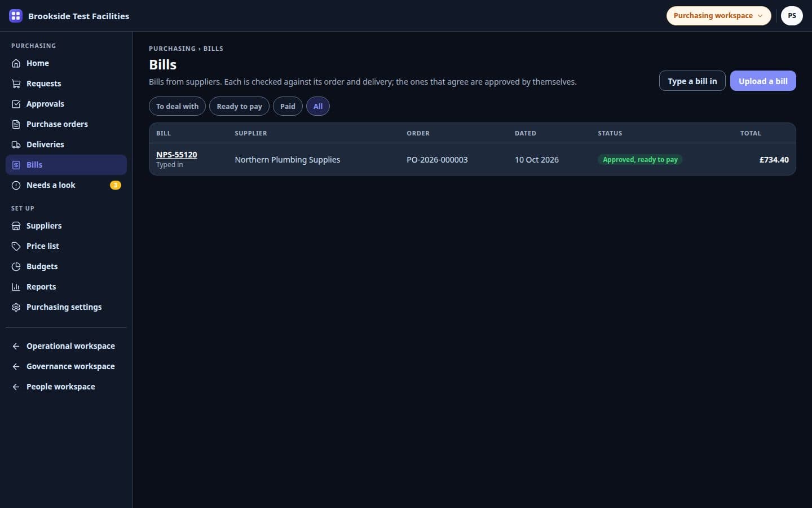Click the Purchasing settings gear icon
812x508 pixels.
pyautogui.click(x=16, y=307)
